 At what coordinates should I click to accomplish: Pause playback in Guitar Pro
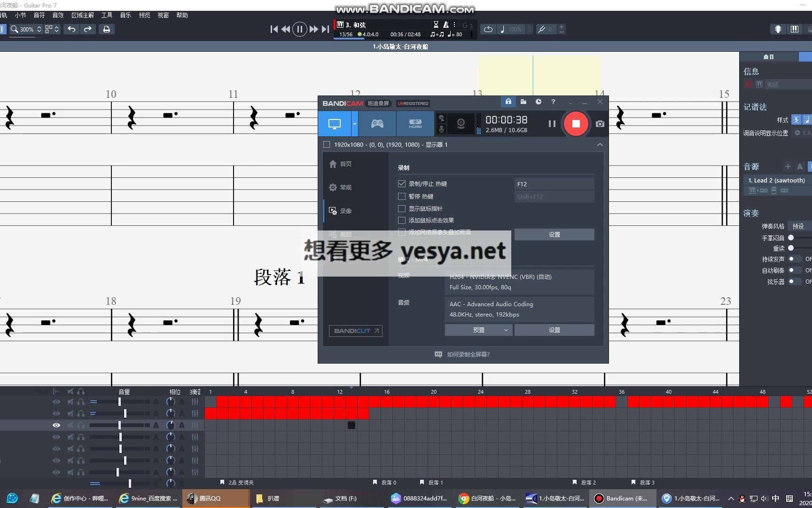coord(300,29)
